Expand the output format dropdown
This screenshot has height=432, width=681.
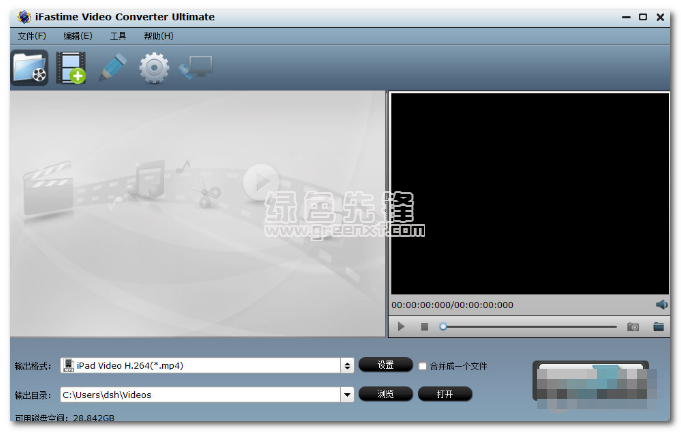click(347, 366)
